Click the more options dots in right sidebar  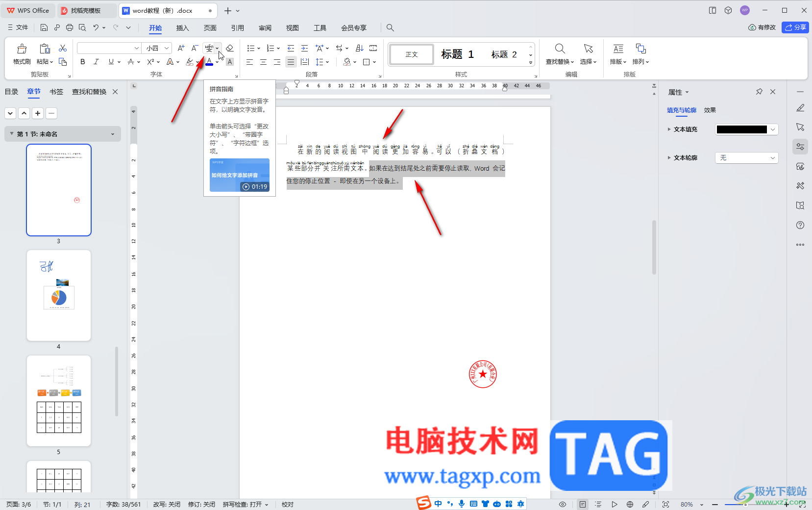[x=800, y=245]
